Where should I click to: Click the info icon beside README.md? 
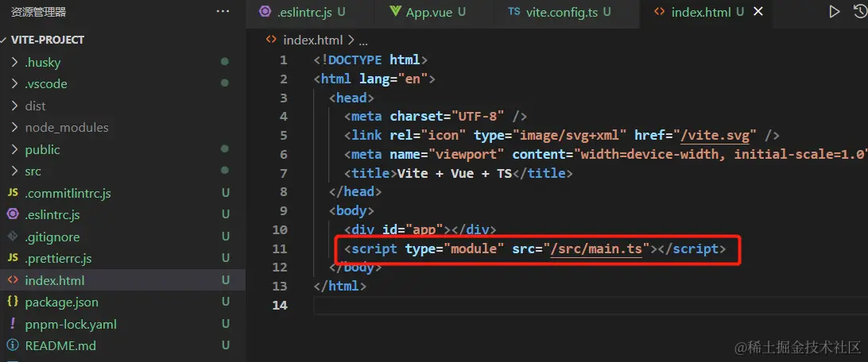pos(12,346)
